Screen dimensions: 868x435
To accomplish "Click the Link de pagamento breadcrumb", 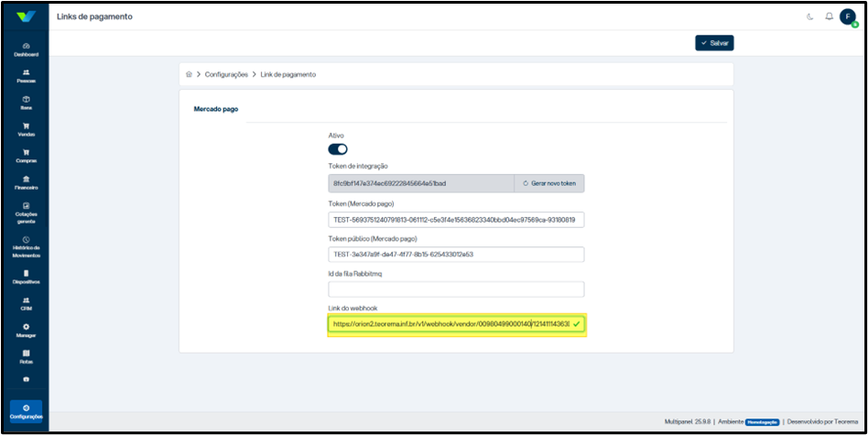I will [288, 74].
